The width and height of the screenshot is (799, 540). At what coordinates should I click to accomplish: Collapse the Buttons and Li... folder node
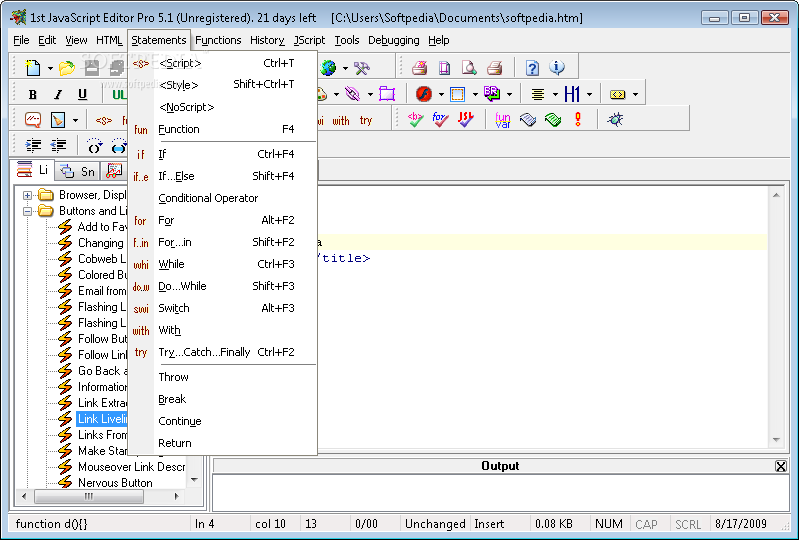coord(28,211)
